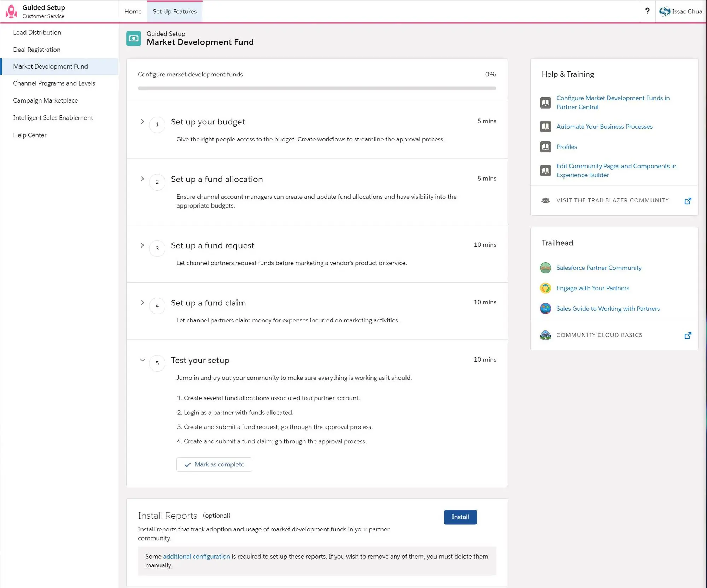Open Engage with Your Partners link
Image resolution: width=707 pixels, height=588 pixels.
pos(592,288)
